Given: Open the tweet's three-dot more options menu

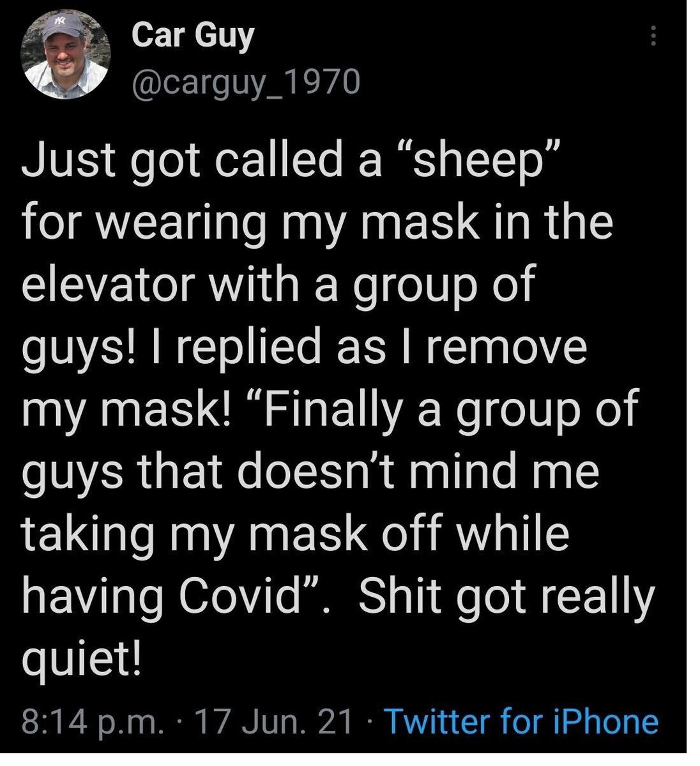Looking at the screenshot, I should (652, 36).
